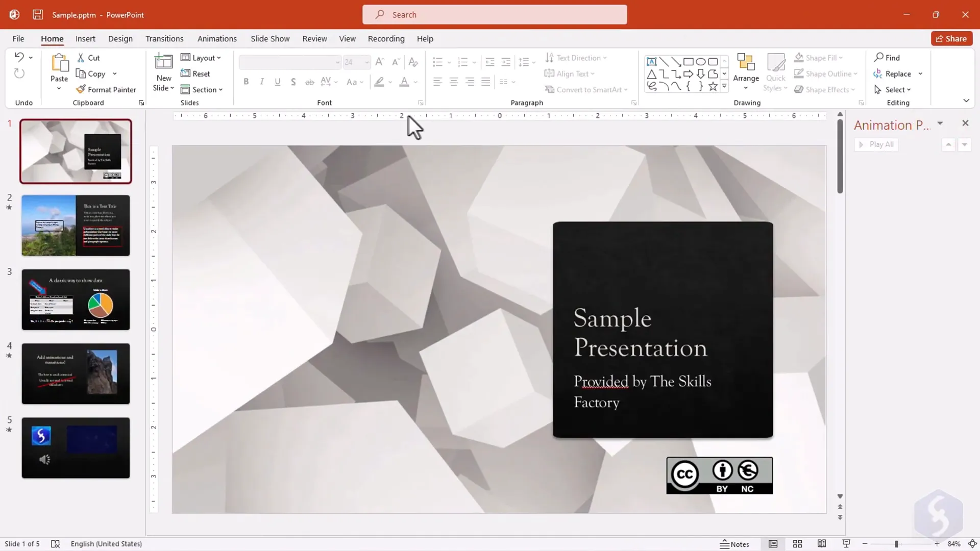This screenshot has width=980, height=551.
Task: Expand the Replace options arrow
Action: 920,73
